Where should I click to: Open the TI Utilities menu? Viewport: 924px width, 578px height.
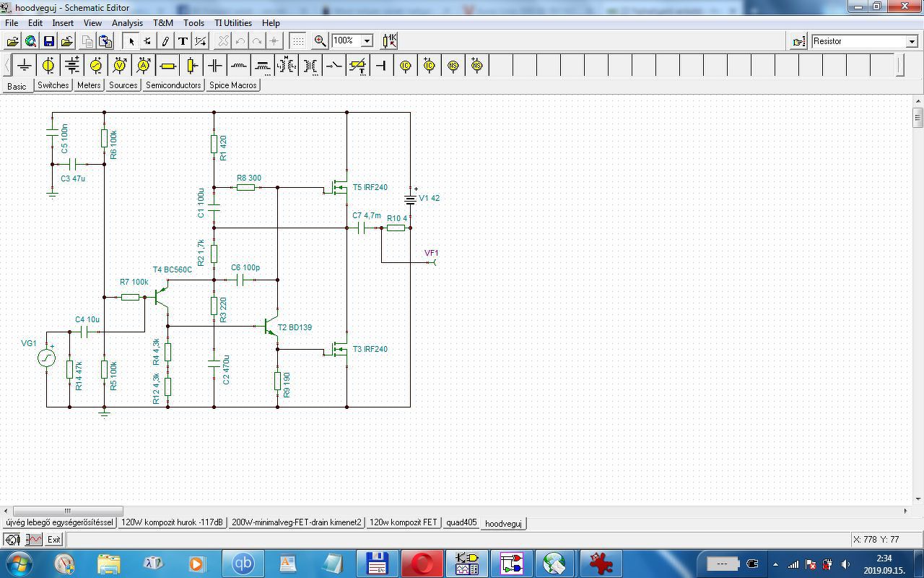click(233, 22)
